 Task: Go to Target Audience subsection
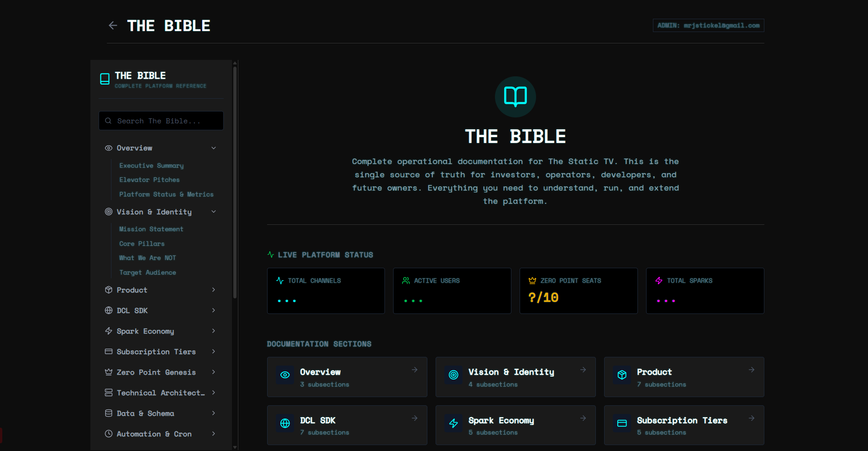click(147, 273)
